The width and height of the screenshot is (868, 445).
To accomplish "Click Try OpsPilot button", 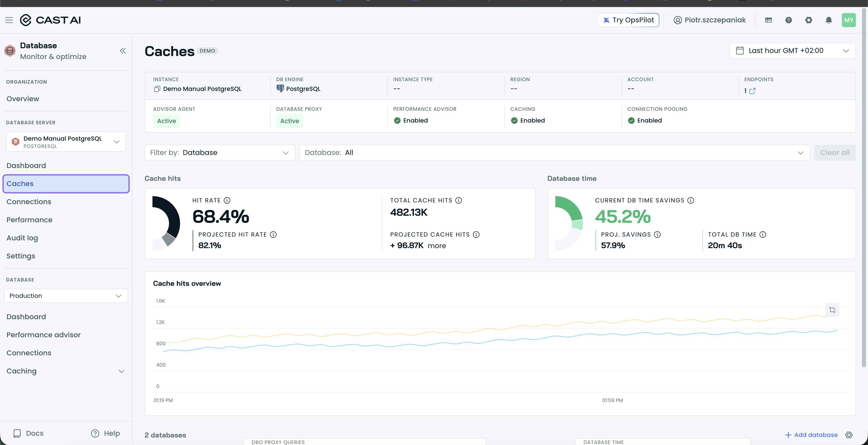I will click(628, 20).
